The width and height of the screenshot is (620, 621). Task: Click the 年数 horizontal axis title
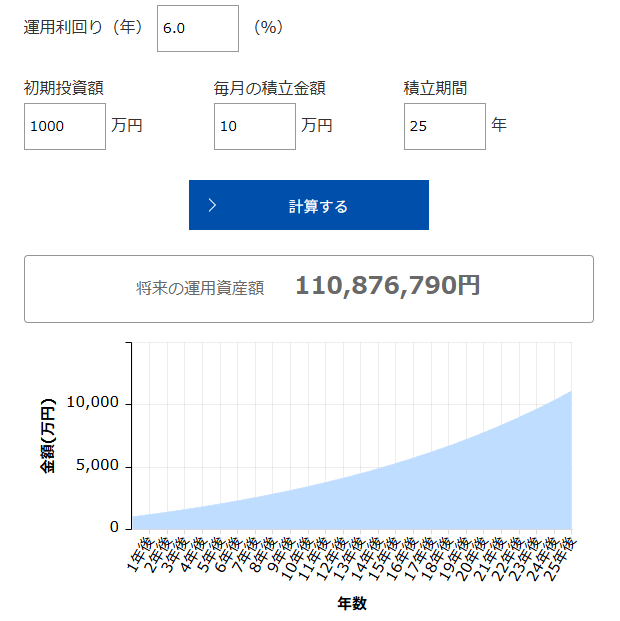click(x=352, y=604)
